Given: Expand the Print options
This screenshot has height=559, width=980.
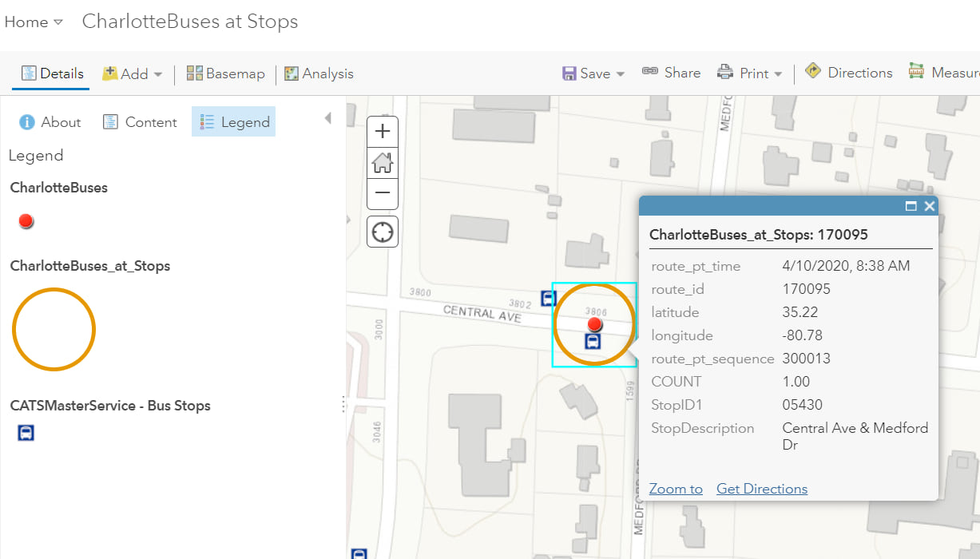Looking at the screenshot, I should [x=749, y=73].
